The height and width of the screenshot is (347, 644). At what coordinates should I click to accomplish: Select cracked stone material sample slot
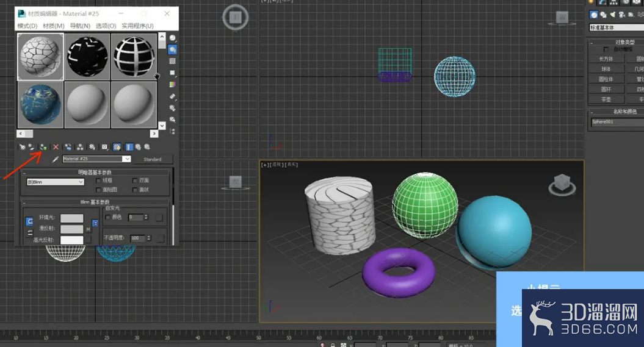41,57
